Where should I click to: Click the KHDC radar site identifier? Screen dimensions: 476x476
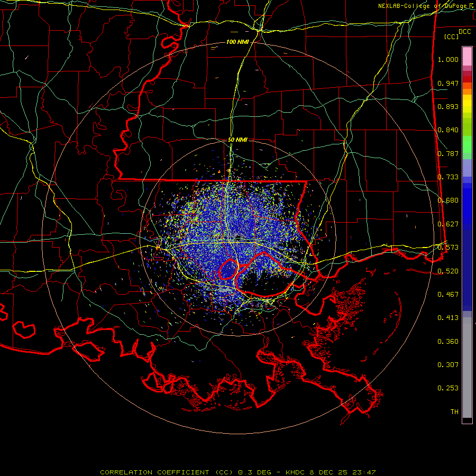[296, 472]
